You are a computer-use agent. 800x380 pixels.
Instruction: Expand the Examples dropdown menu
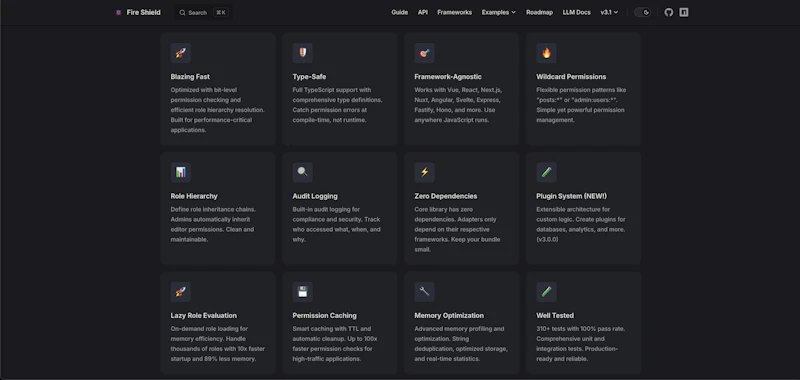click(x=498, y=12)
